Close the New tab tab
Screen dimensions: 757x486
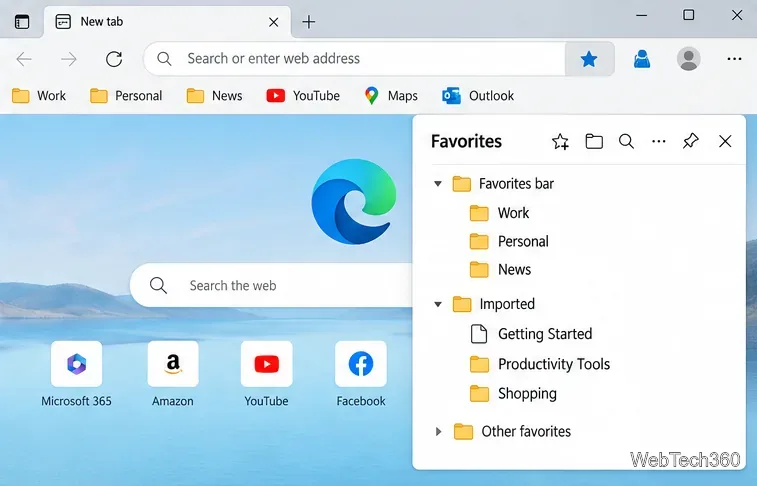coord(274,22)
